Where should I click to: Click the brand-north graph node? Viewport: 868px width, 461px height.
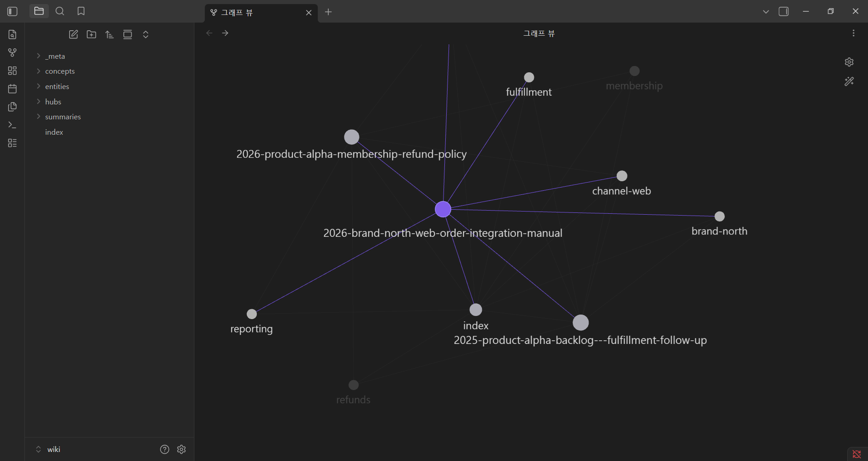[x=719, y=216]
